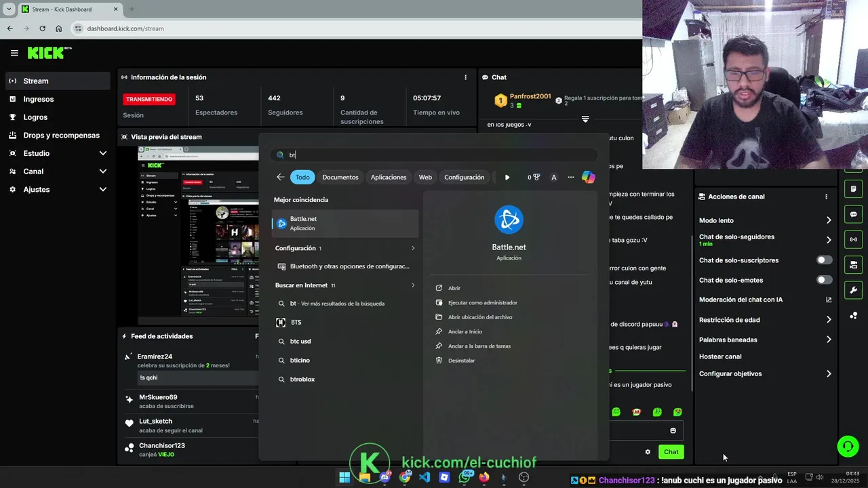Open the wrench tools widget in sidebar
Viewport: 868px width, 488px height.
(853, 290)
